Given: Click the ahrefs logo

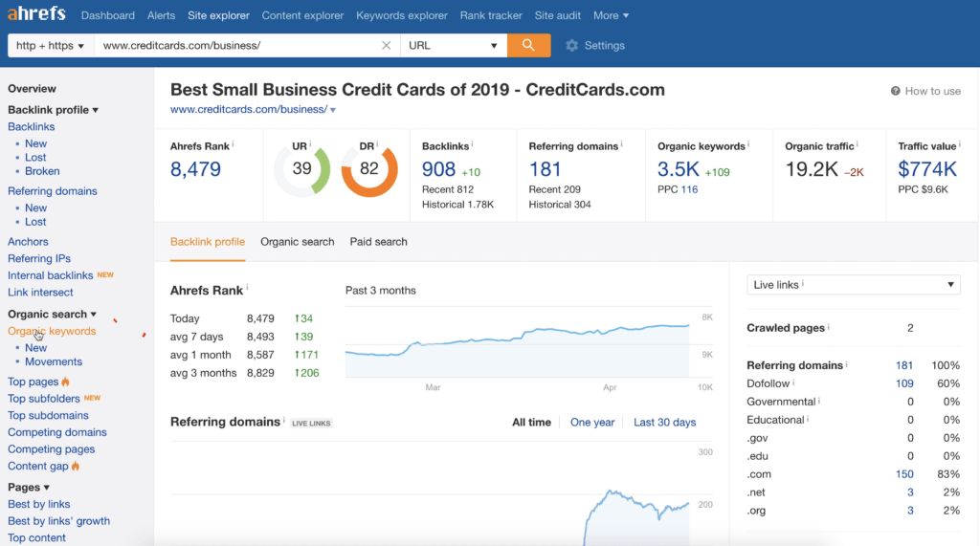Looking at the screenshot, I should 36,13.
